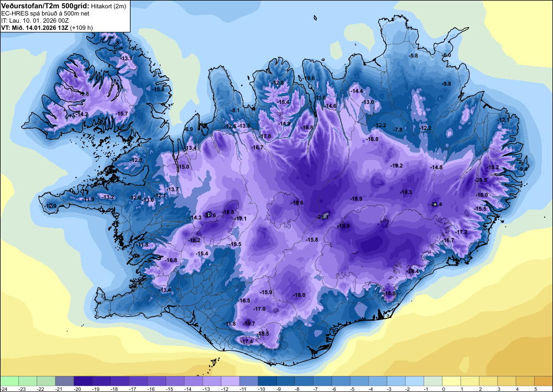
Task: Click the temperature value -14.3
Action: tap(195, 218)
